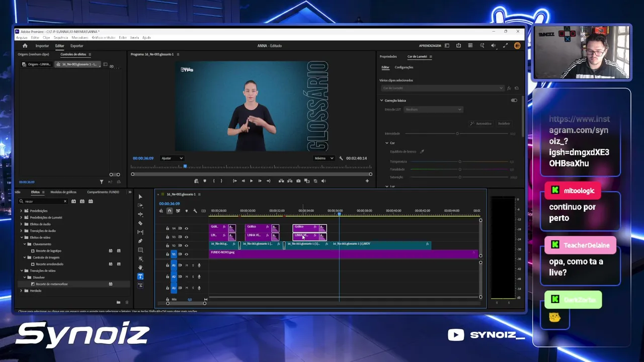Click the Automático button
644x362 pixels.
(x=480, y=124)
